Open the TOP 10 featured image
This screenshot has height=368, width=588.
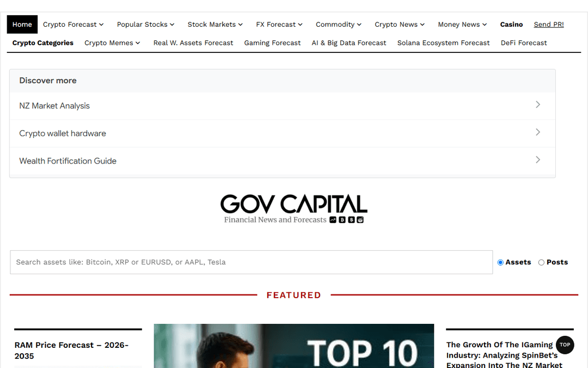(x=293, y=346)
